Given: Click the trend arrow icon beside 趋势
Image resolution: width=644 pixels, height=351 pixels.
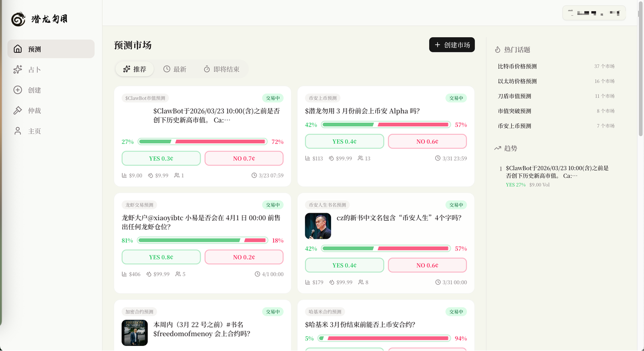Looking at the screenshot, I should coord(498,148).
